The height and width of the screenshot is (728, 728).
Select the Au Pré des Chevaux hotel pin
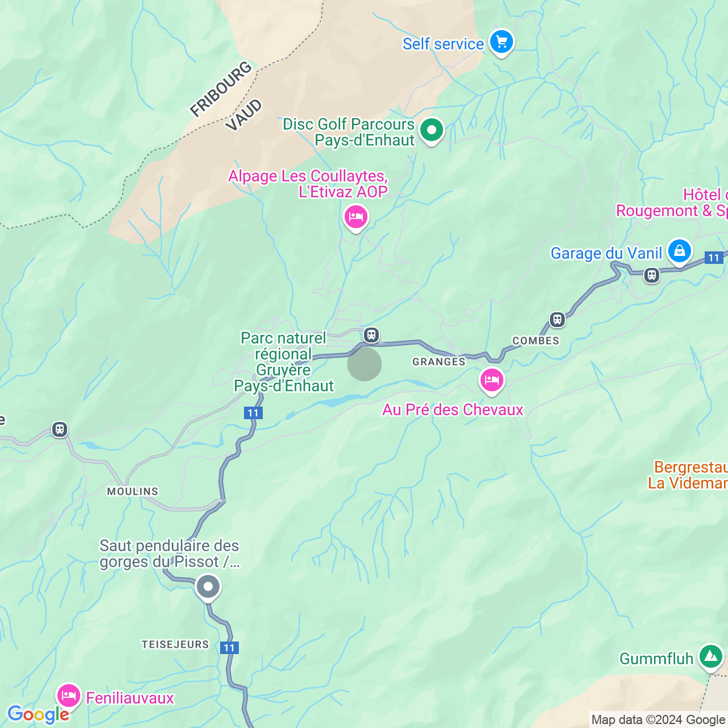point(492,380)
